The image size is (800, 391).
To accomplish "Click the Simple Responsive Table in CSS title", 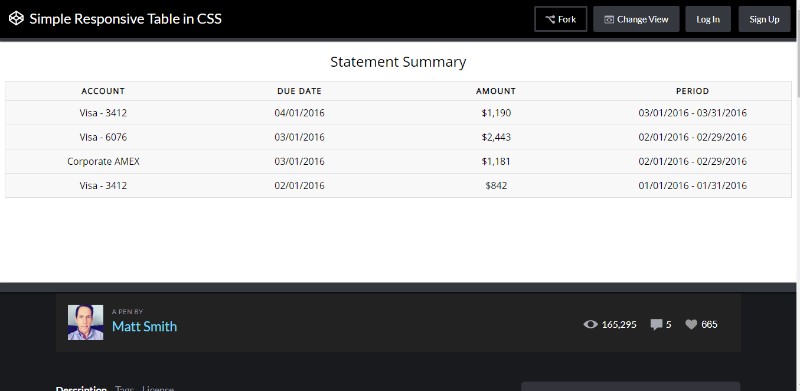I will coord(126,19).
